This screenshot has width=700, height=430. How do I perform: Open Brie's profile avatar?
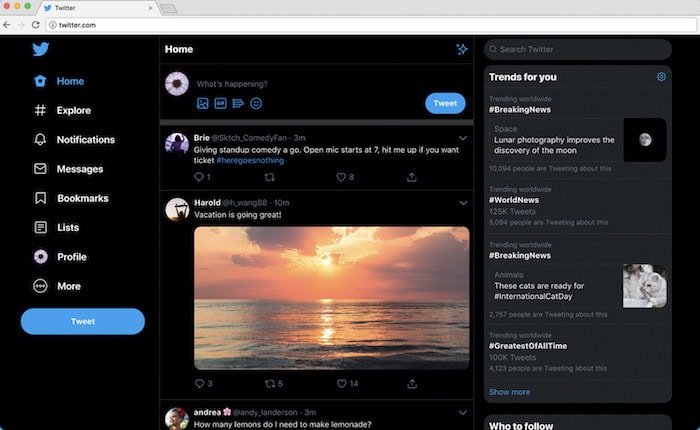[177, 144]
